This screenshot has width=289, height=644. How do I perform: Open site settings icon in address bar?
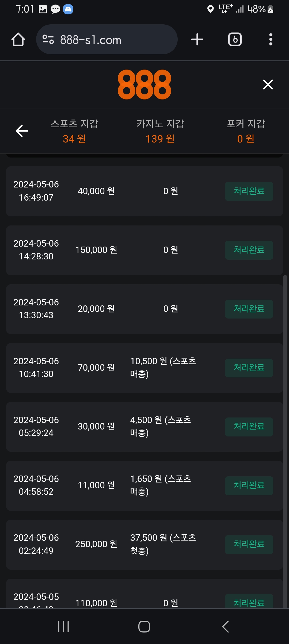tap(48, 40)
